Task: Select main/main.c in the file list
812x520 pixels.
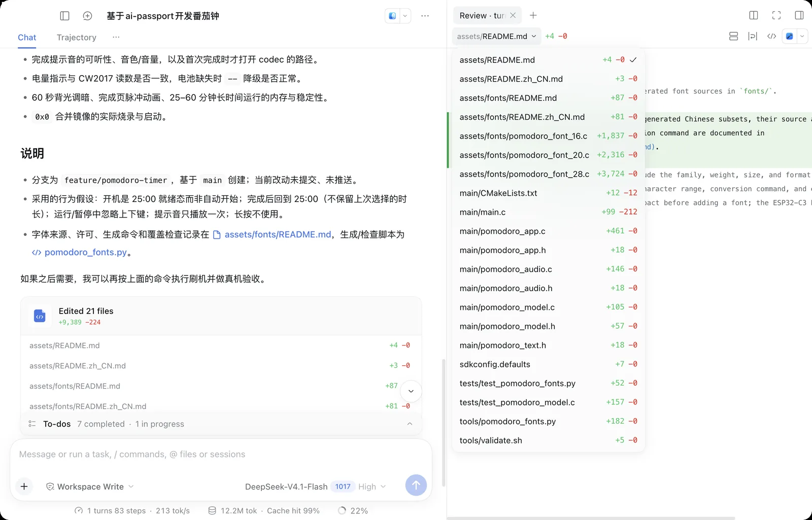Action: click(548, 212)
